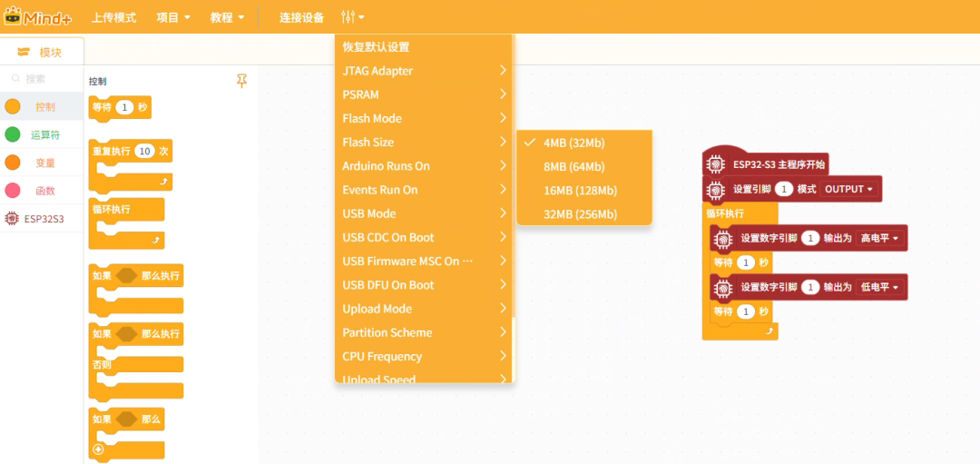Open the 高电平 level dropdown
The height and width of the screenshot is (464, 980).
pyautogui.click(x=878, y=238)
